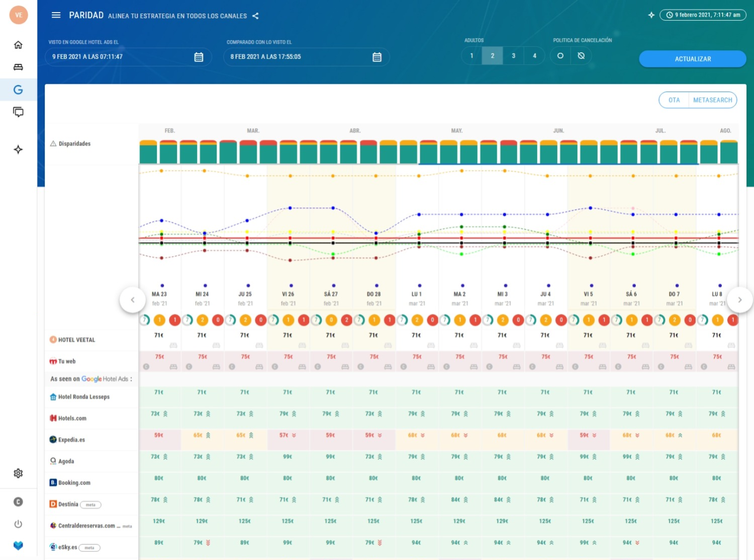Go to previous dates with left arrow
The image size is (754, 560).
click(133, 300)
